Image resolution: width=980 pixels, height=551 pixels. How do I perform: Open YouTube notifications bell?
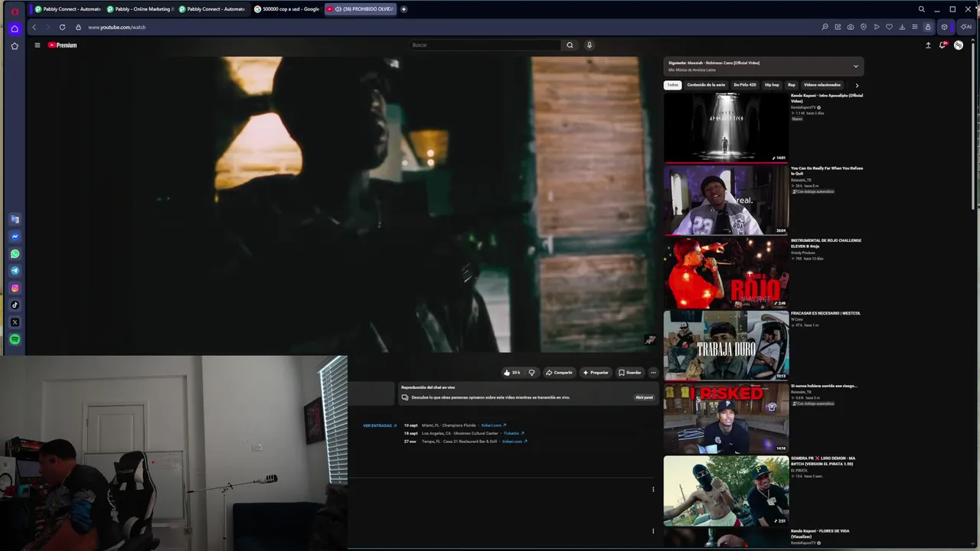(942, 45)
